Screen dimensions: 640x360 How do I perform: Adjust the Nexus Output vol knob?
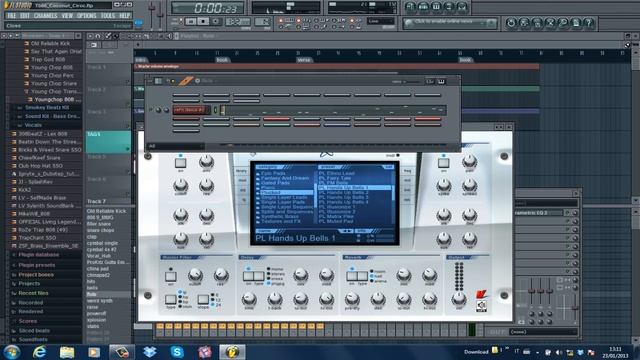459,299
